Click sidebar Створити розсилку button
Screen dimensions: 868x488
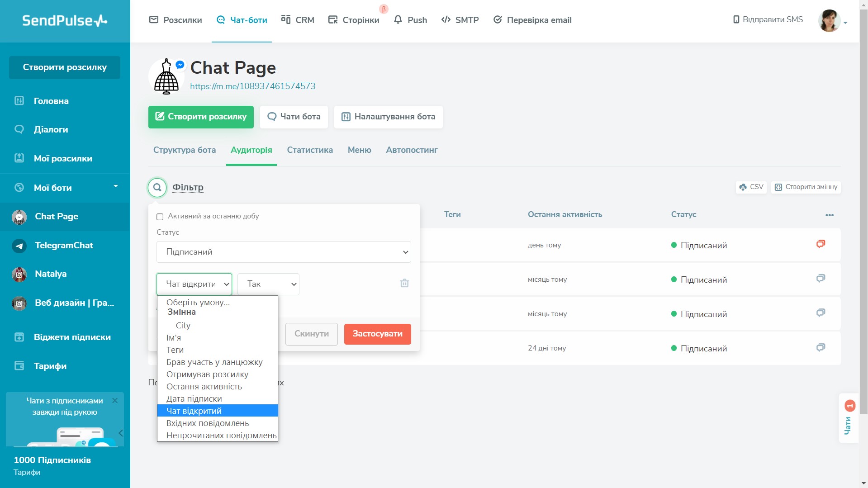click(65, 67)
